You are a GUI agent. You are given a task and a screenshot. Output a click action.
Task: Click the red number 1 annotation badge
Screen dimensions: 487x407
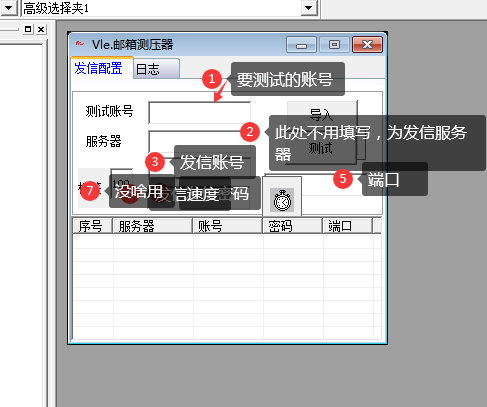[212, 79]
